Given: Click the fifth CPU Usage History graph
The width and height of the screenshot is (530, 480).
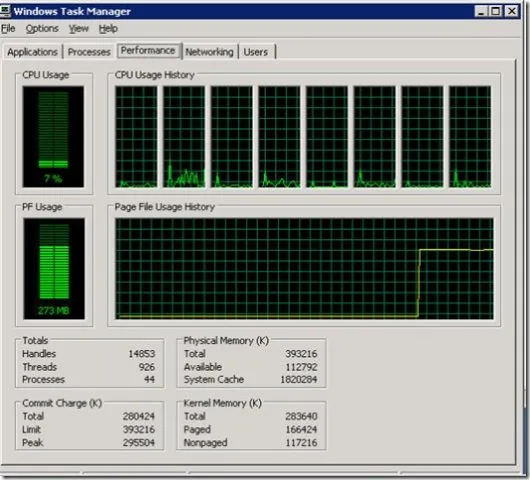Looking at the screenshot, I should pos(327,137).
